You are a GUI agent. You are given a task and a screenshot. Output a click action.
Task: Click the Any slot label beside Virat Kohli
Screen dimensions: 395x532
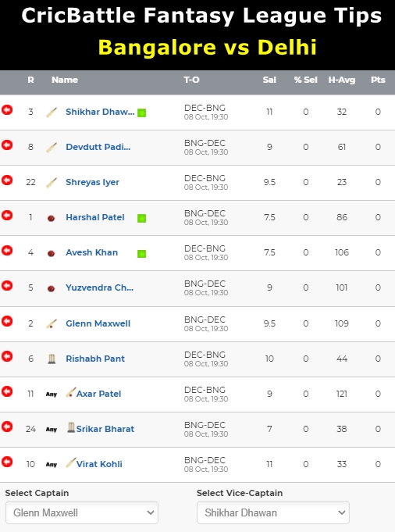tap(52, 465)
